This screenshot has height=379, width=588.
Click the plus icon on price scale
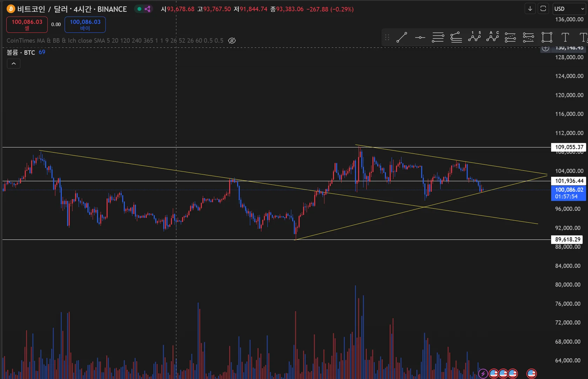point(546,48)
